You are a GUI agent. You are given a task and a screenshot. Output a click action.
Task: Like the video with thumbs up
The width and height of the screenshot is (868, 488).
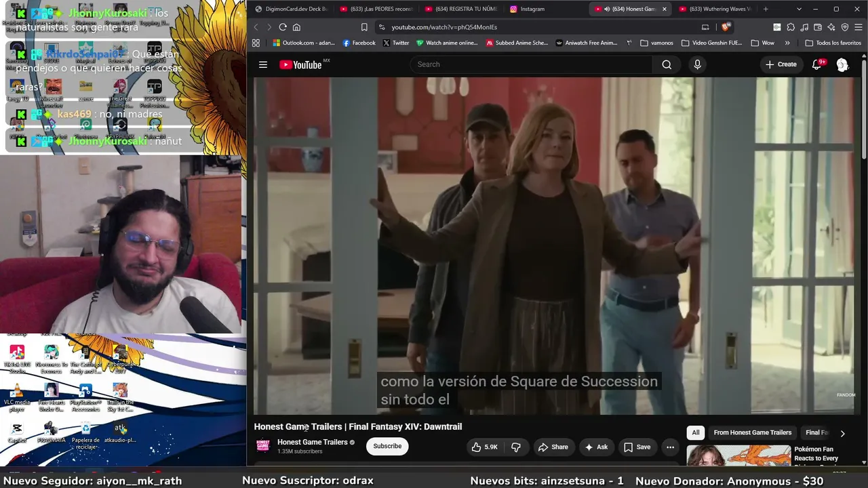click(x=485, y=447)
